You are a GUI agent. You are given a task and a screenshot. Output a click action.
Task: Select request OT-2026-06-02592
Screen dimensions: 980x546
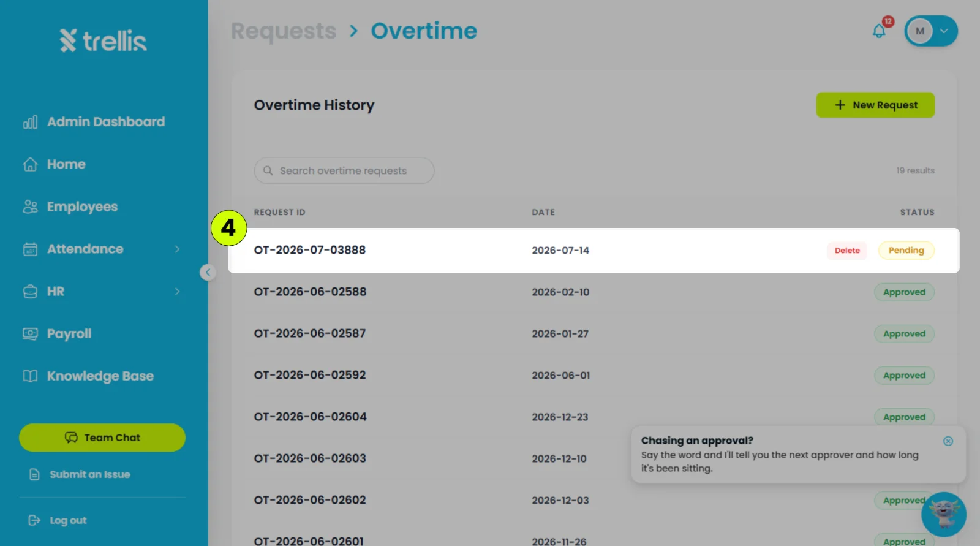310,375
